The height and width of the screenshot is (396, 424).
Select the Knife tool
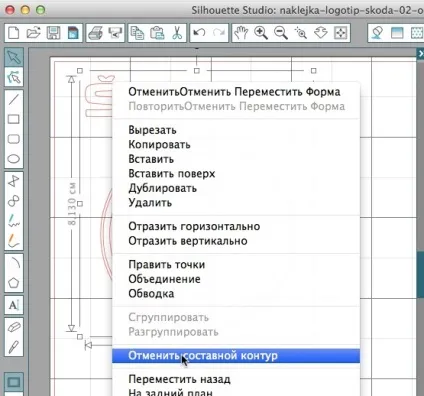pos(14,347)
